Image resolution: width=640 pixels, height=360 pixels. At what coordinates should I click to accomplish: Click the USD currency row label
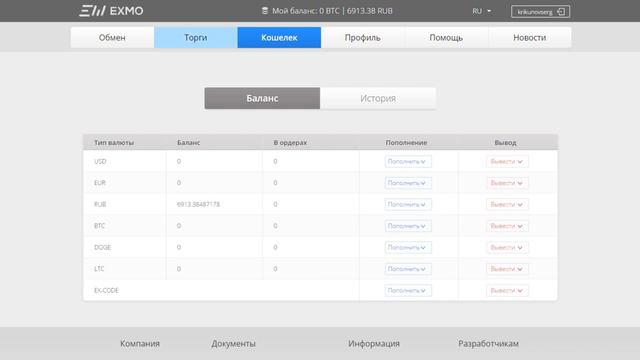pos(100,162)
